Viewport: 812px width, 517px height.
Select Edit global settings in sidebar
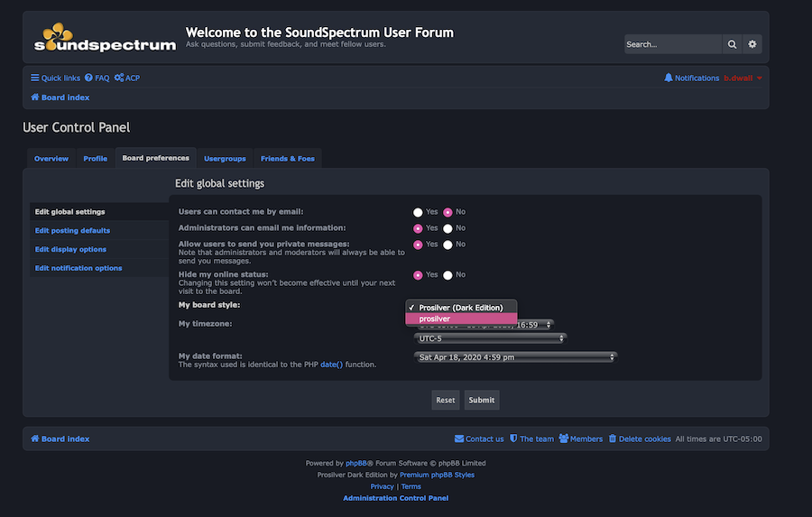pyautogui.click(x=99, y=211)
